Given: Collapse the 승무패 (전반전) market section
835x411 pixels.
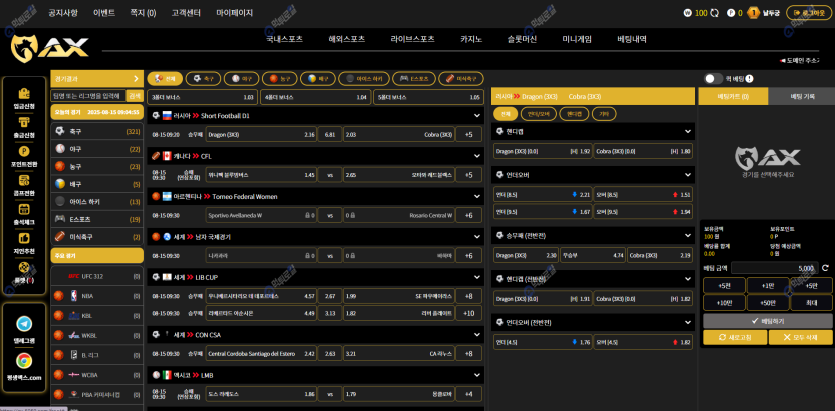Looking at the screenshot, I should click(688, 235).
